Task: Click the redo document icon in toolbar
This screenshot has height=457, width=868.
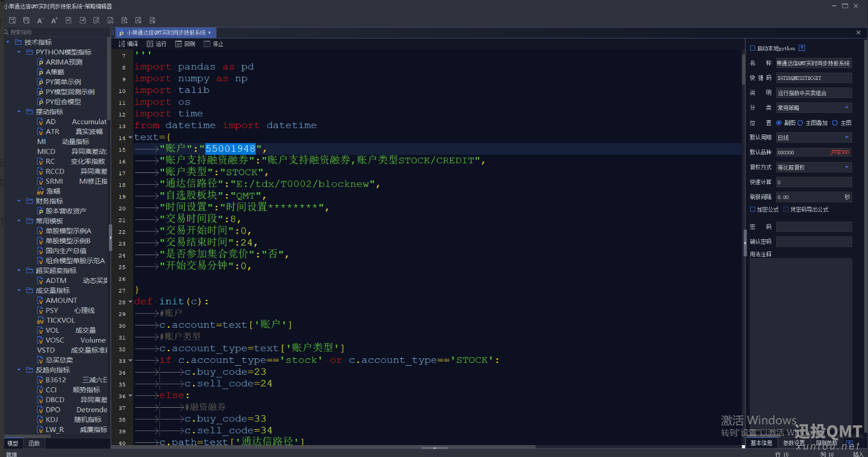Action: tap(82, 20)
